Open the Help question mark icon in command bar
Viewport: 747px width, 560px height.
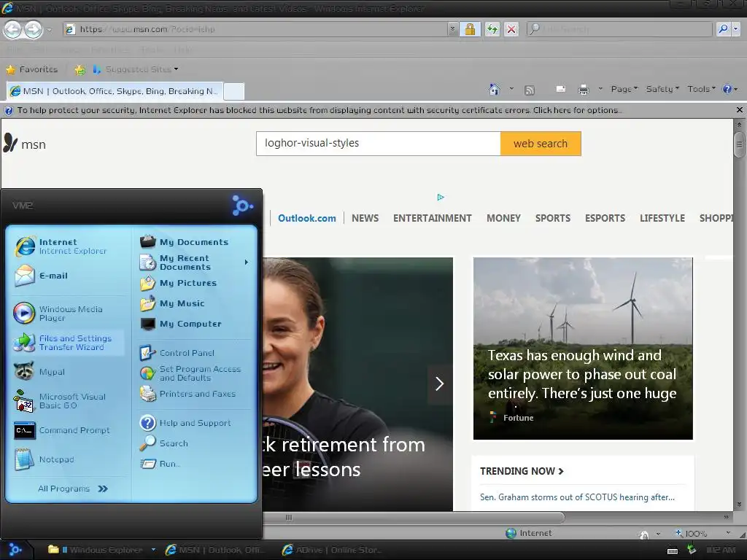(727, 89)
